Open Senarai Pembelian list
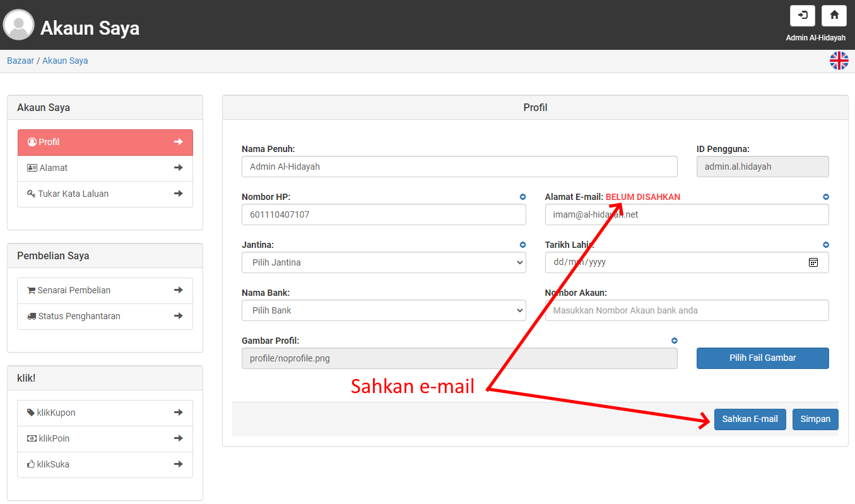Screen dimensions: 855x504 (x=105, y=290)
